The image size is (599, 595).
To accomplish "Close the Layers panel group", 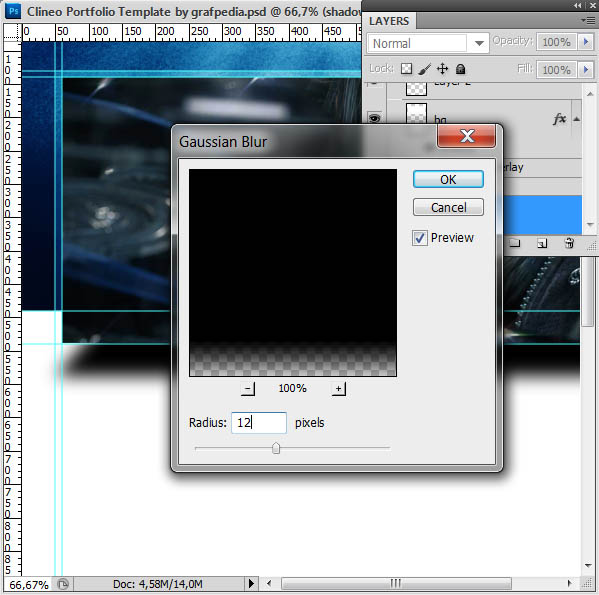I will tap(592, 5).
